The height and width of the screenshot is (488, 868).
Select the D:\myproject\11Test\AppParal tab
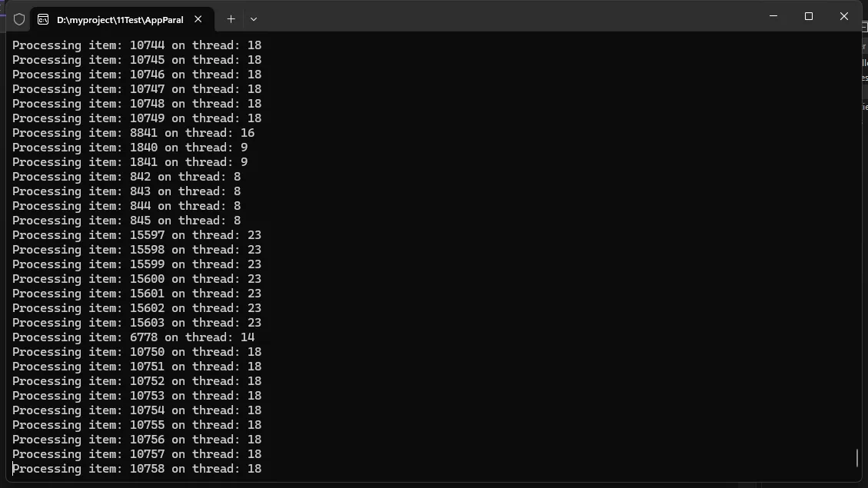point(119,19)
